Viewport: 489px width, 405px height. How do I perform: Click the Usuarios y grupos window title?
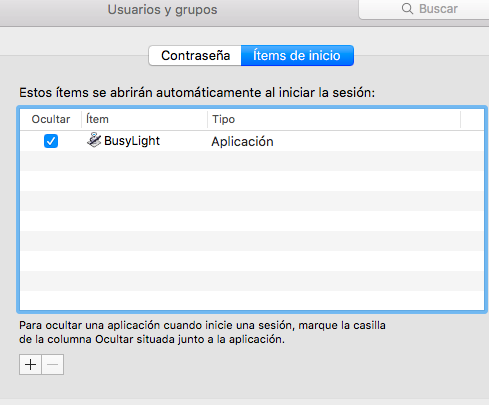tap(162, 10)
